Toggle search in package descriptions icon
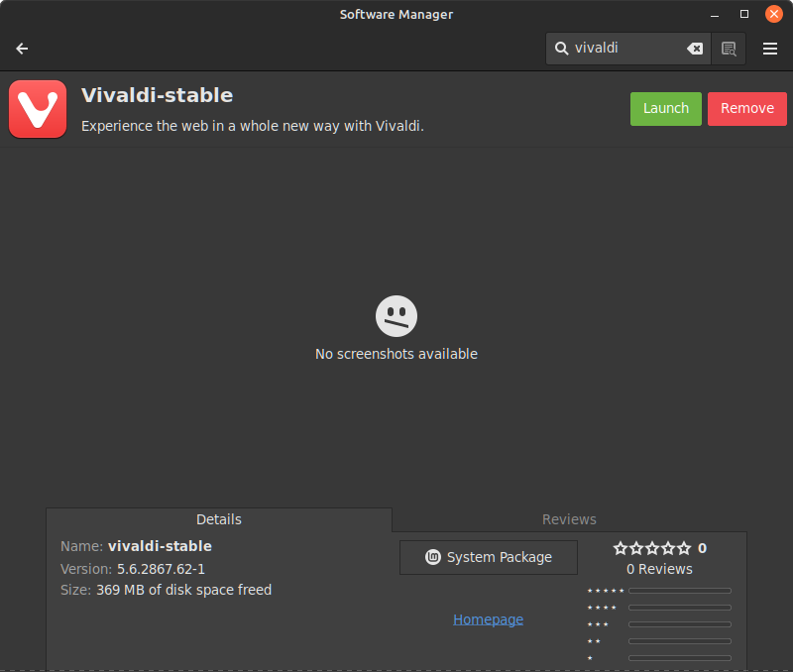Image resolution: width=793 pixels, height=672 pixels. (x=729, y=49)
